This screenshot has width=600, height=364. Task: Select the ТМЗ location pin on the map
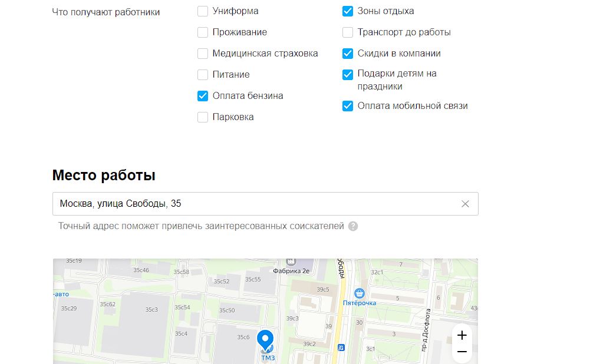point(265,339)
